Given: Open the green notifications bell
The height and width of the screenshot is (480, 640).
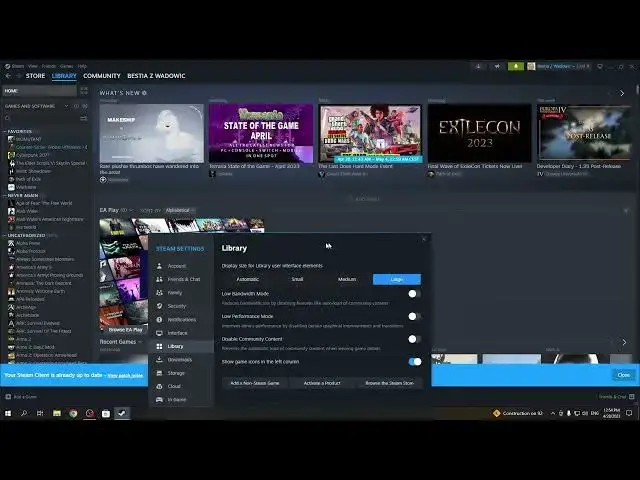Looking at the screenshot, I should [516, 66].
